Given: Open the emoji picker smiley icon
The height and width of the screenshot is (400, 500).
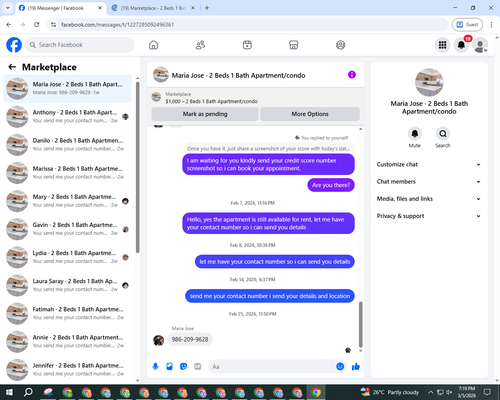Looking at the screenshot, I should tap(340, 366).
